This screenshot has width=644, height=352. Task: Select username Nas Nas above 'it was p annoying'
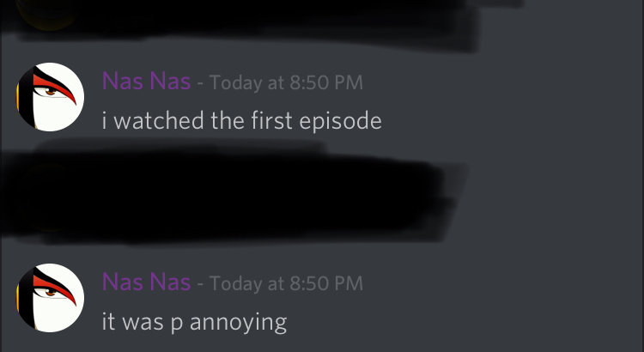[x=146, y=282]
